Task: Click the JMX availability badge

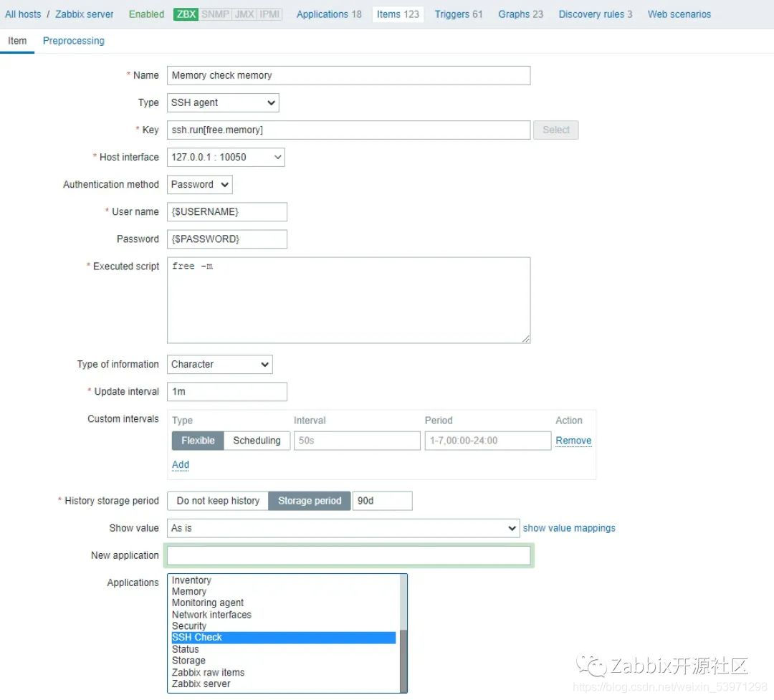Action: point(244,14)
